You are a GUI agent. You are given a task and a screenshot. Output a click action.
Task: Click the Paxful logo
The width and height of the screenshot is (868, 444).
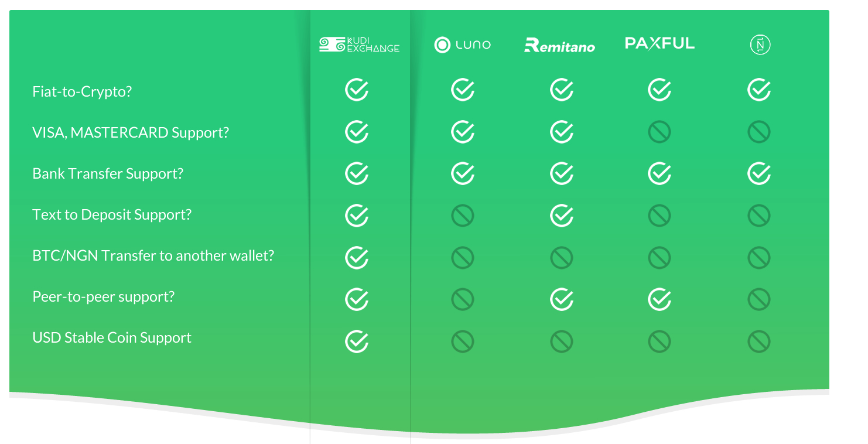[x=659, y=43]
